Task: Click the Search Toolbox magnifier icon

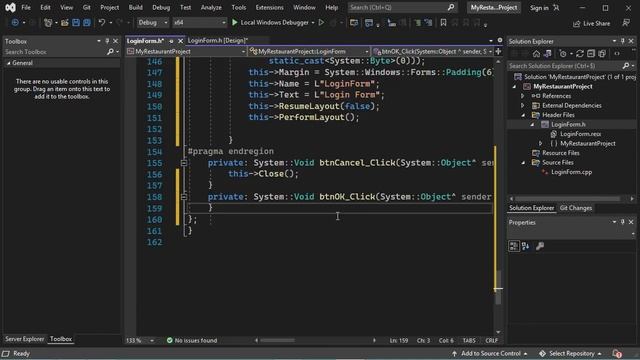Action: (110, 52)
